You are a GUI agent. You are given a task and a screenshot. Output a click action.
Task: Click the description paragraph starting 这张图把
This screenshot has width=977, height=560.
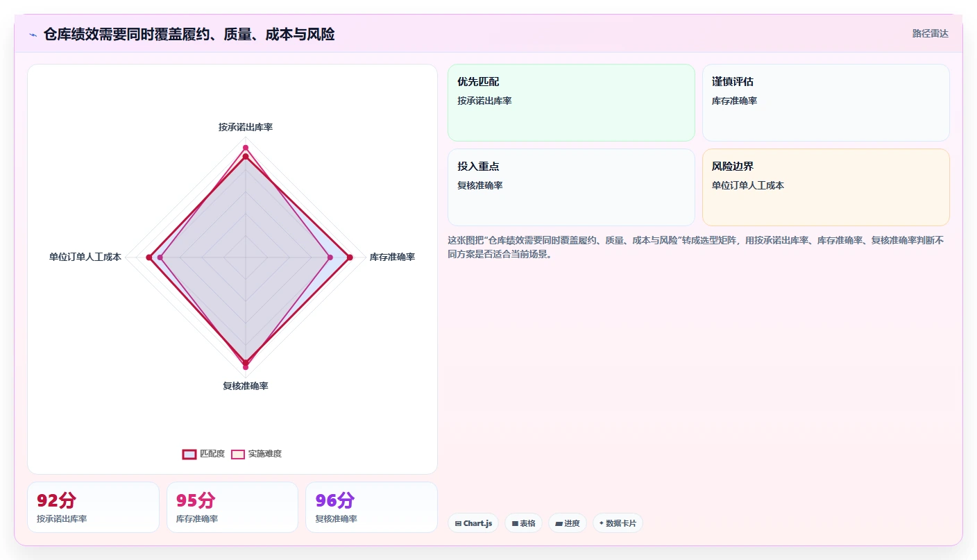(696, 247)
